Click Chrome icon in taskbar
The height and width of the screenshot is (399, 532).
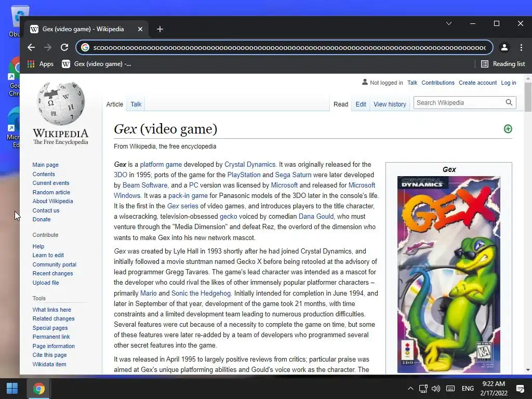click(38, 389)
